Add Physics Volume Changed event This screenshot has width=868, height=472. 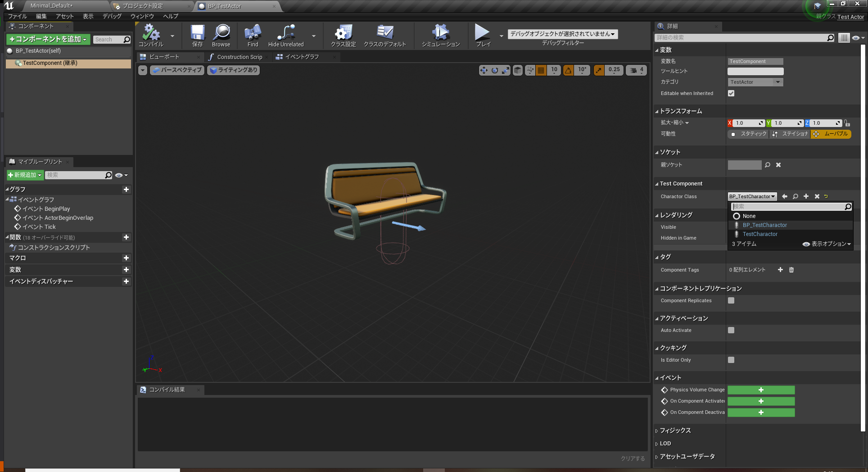coord(761,390)
